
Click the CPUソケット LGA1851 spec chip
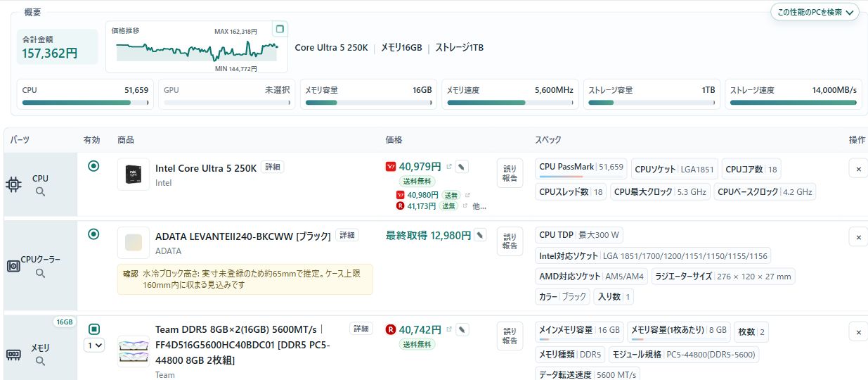point(675,169)
